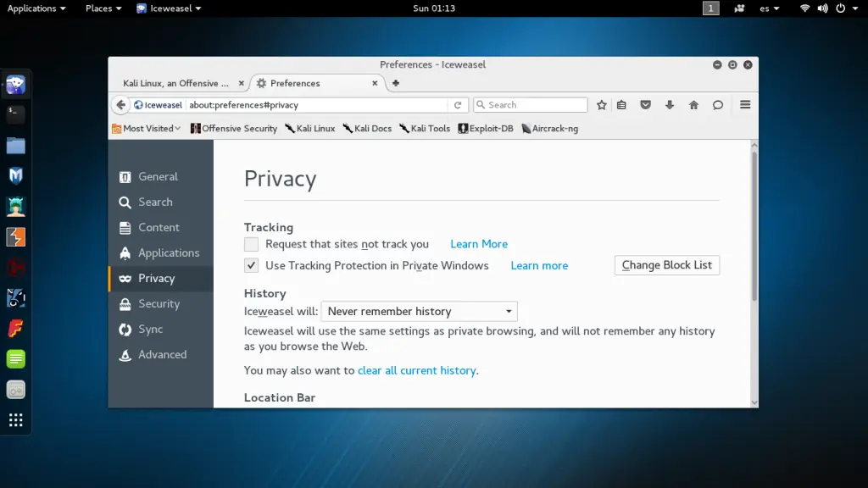Open the Sun 01:13 clock calendar
The width and height of the screenshot is (868, 488).
pos(434,8)
